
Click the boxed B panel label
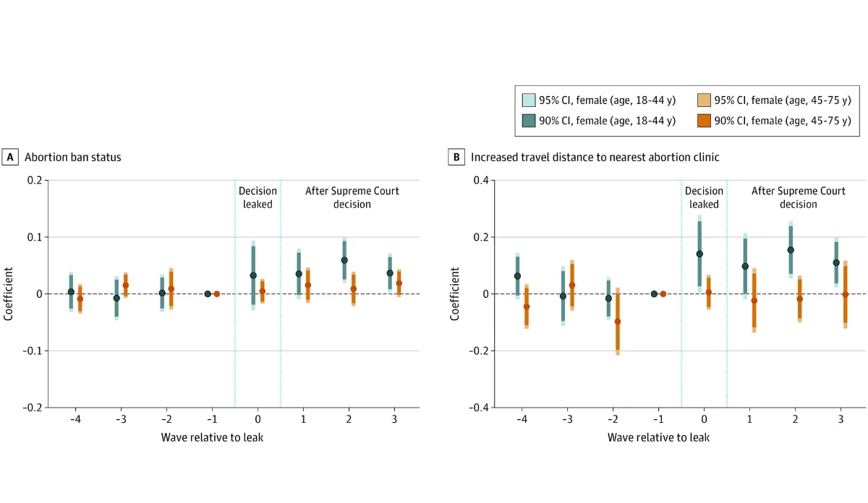[456, 157]
